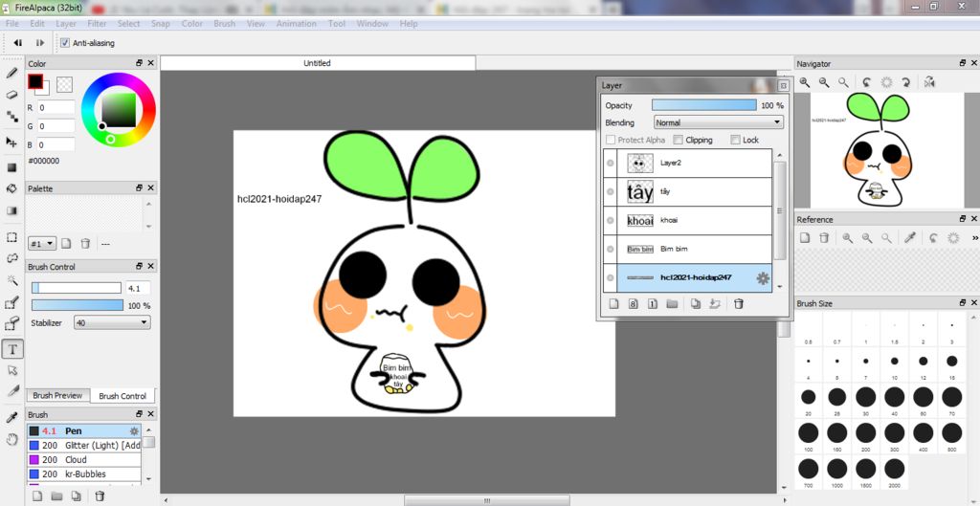This screenshot has height=506, width=980.
Task: Select kr-Bubbles brush
Action: click(x=84, y=474)
